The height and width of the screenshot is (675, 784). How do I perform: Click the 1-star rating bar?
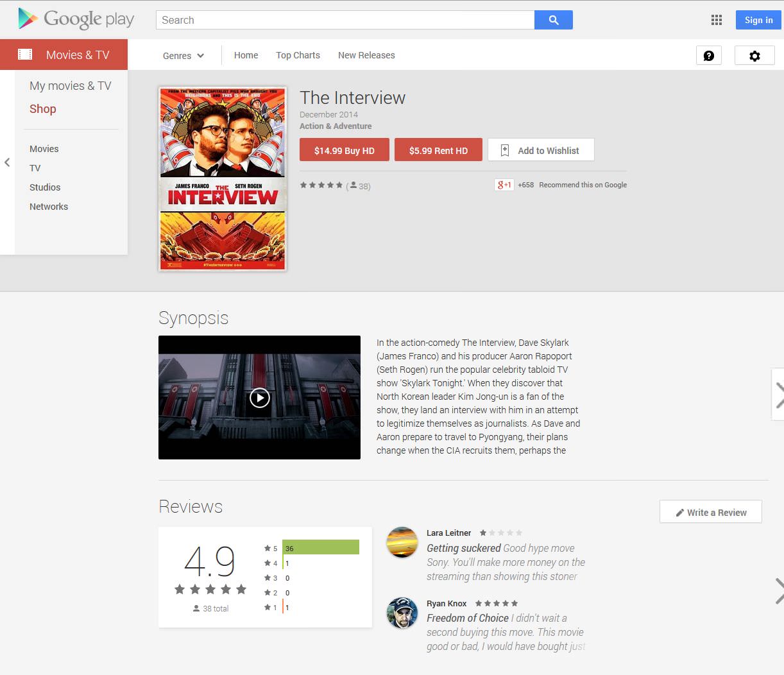[283, 607]
